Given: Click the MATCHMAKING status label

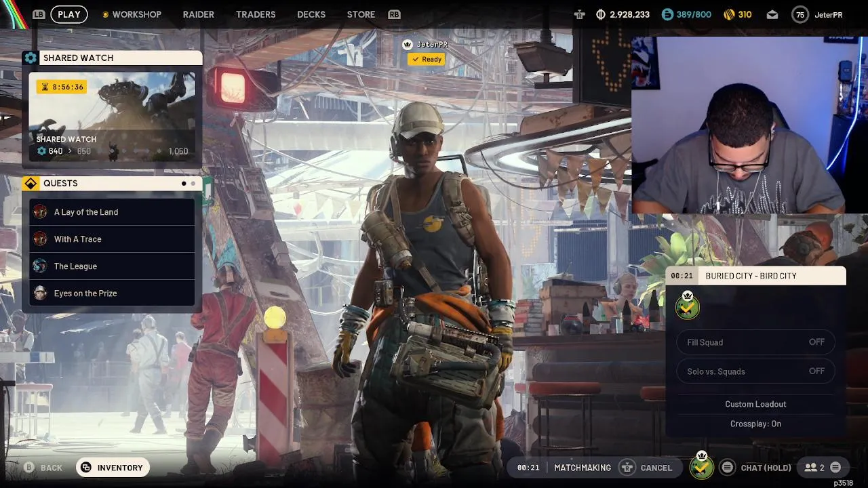Looking at the screenshot, I should click(583, 468).
